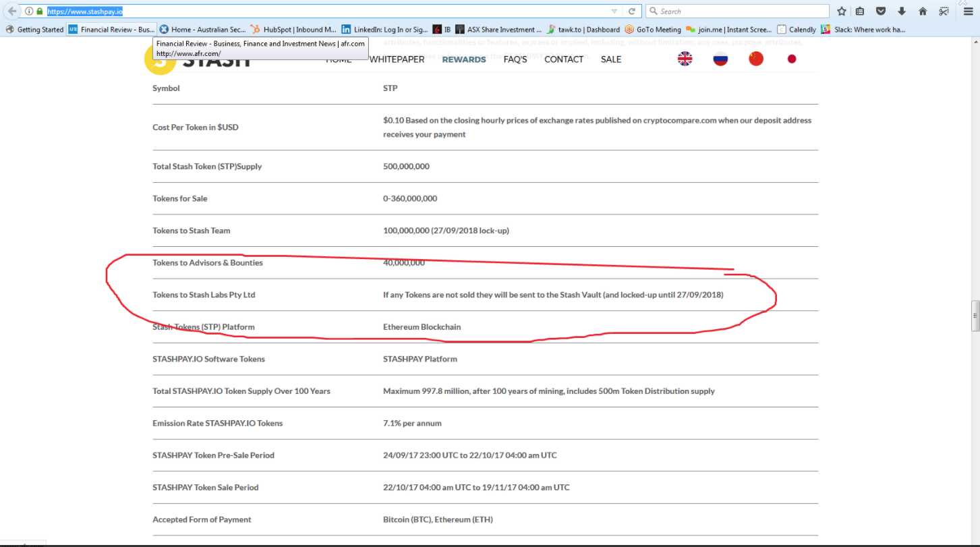Click the '0-360,000,000' value
This screenshot has height=547, width=980.
[x=410, y=199]
